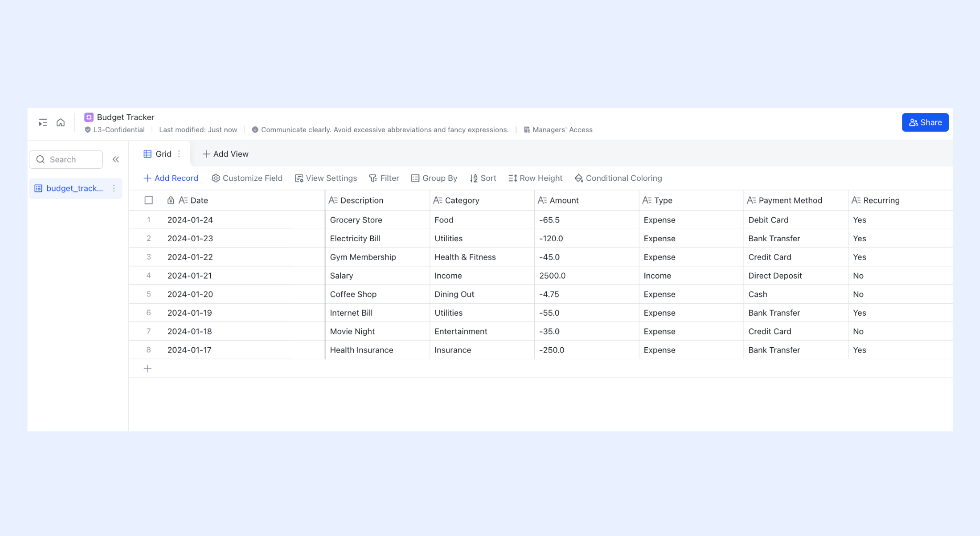Go to the home icon
The height and width of the screenshot is (536, 980).
coord(61,123)
